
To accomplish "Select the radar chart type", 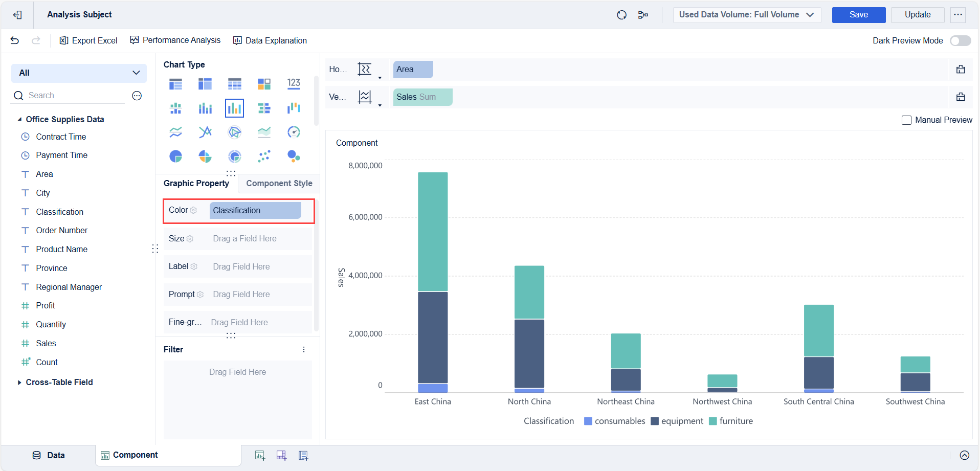I will (x=234, y=132).
